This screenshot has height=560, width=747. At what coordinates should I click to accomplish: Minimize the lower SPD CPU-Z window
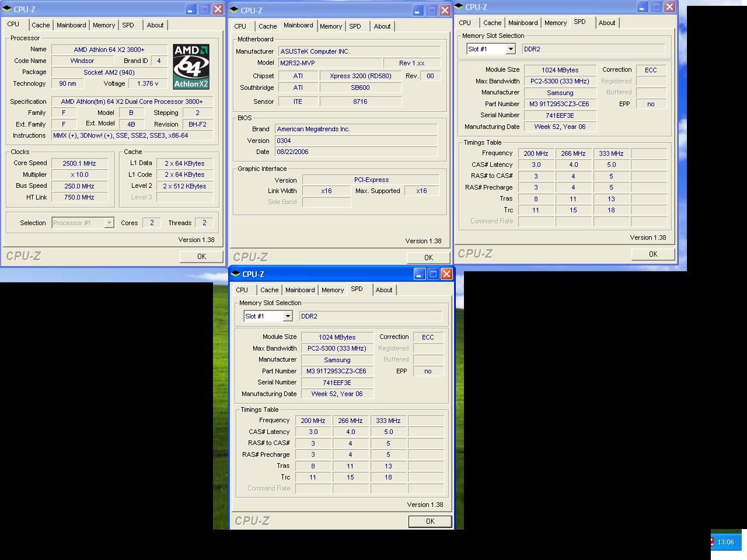click(x=420, y=274)
